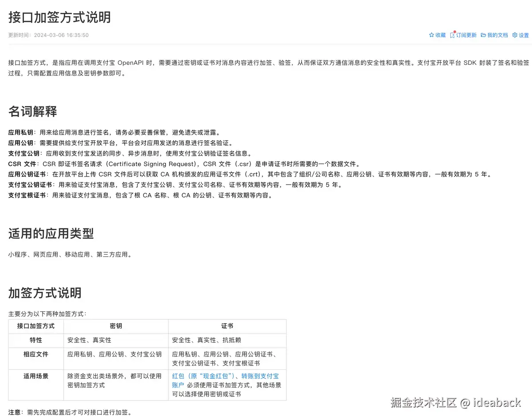The height and width of the screenshot is (420, 532).
Task: Click the 主要分为以下两种加签方式 sentence
Action: 47,314
